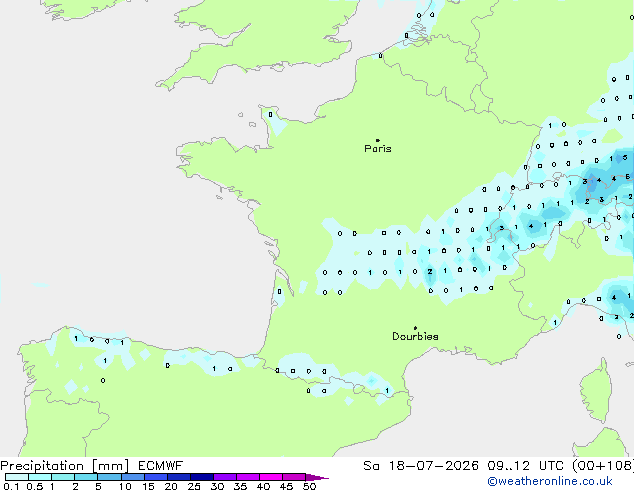The width and height of the screenshot is (634, 490).
Task: Pick magenta swatch between 35 and 40
Action: point(247,477)
